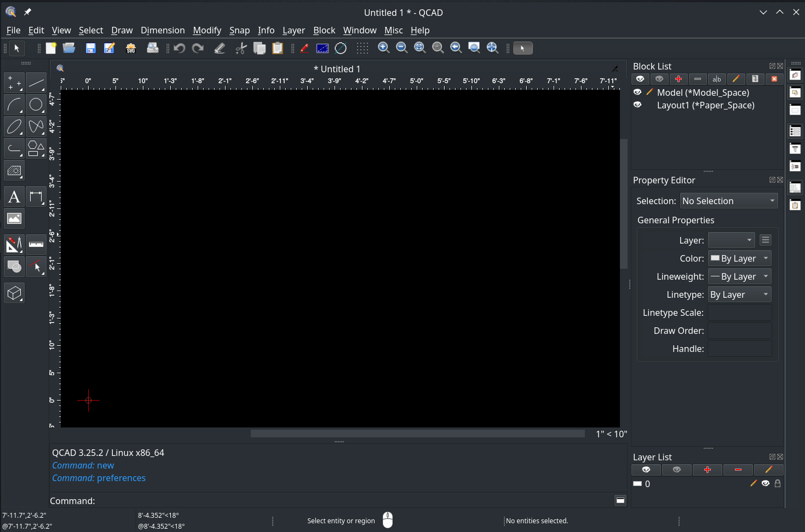This screenshot has width=805, height=532.
Task: Click the Linetype Scale field
Action: (x=740, y=313)
